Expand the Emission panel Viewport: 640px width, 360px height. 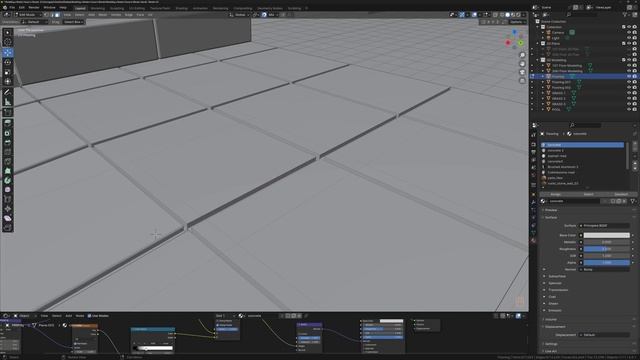point(554,311)
